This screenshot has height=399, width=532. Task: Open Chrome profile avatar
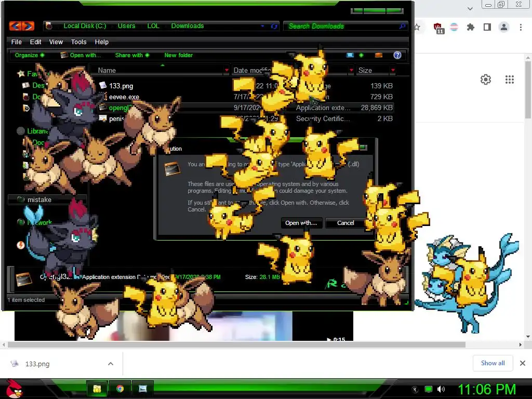coord(504,27)
